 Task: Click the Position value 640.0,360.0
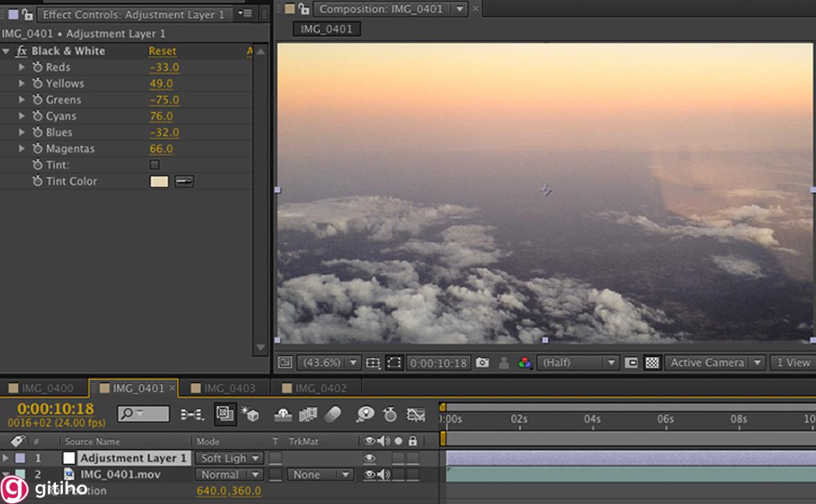click(229, 491)
